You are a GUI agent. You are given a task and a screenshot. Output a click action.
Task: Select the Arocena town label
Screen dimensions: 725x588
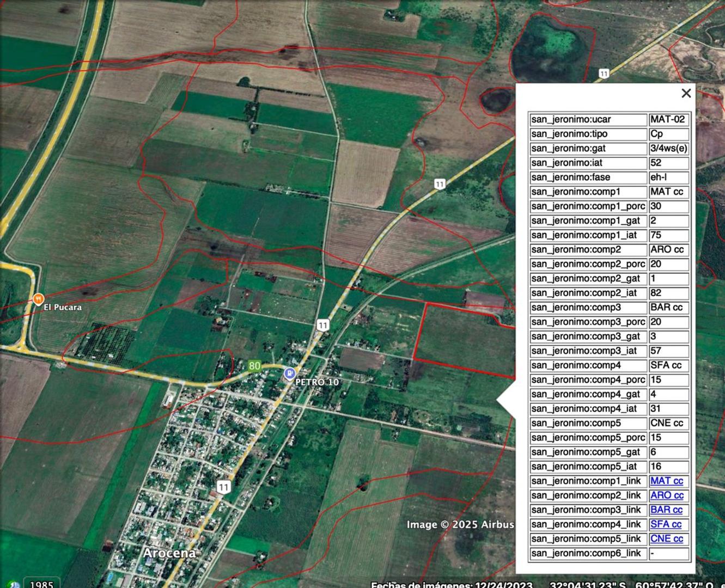[x=169, y=553]
